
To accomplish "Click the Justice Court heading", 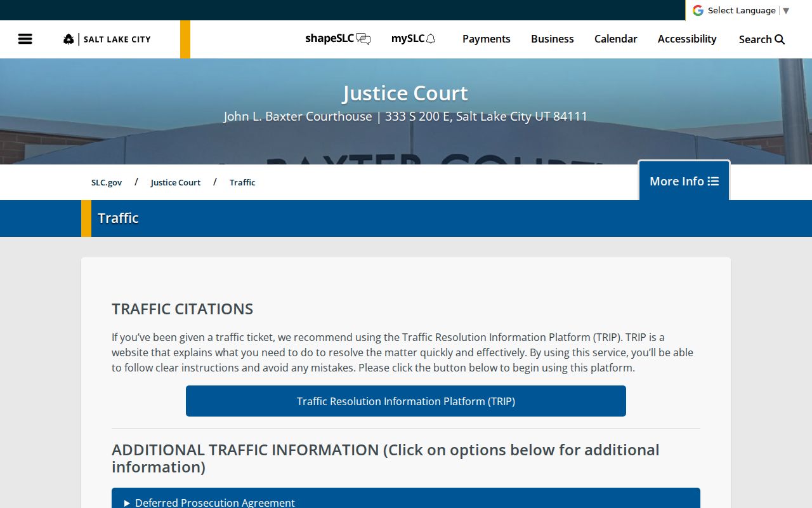I will (405, 93).
